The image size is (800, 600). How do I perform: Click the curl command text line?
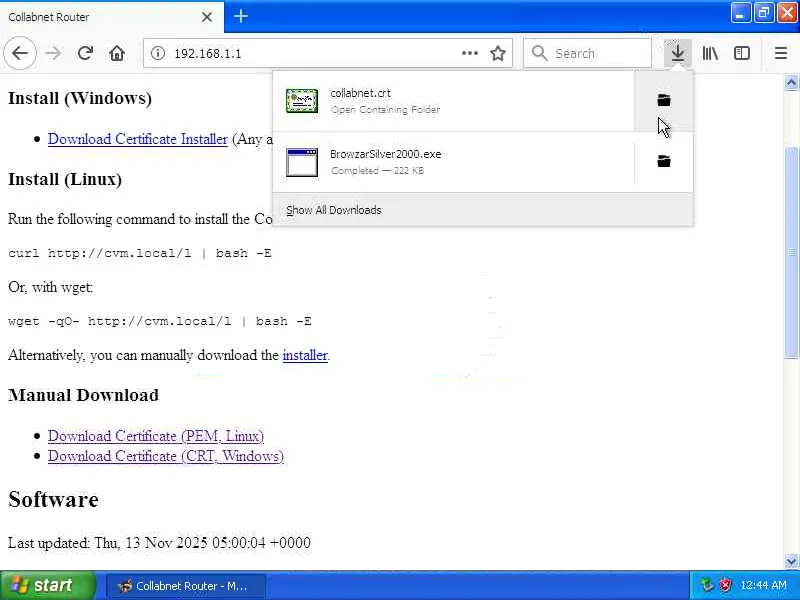pyautogui.click(x=140, y=253)
